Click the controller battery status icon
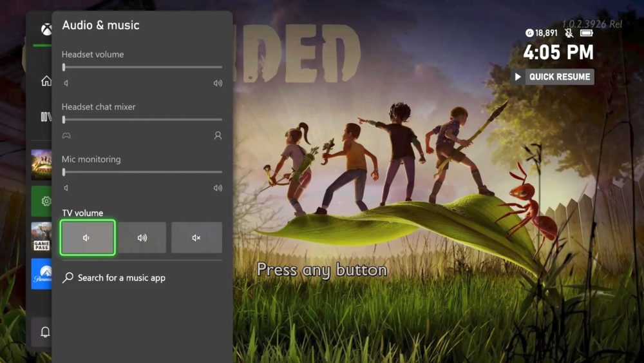This screenshot has width=644, height=363. [586, 33]
